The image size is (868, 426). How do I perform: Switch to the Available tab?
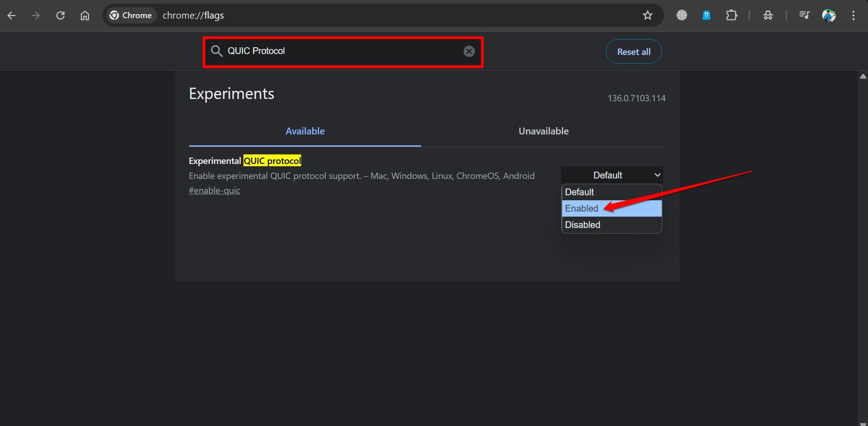(x=305, y=131)
